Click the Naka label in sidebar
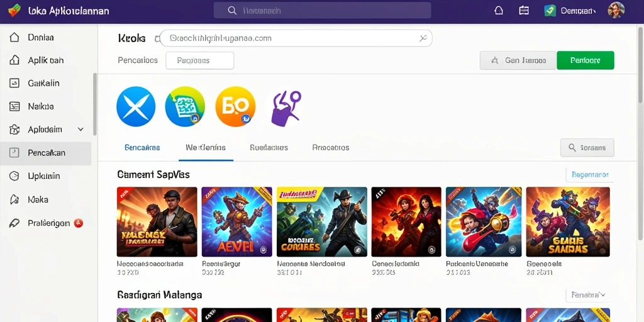The height and width of the screenshot is (322, 644). [38, 200]
